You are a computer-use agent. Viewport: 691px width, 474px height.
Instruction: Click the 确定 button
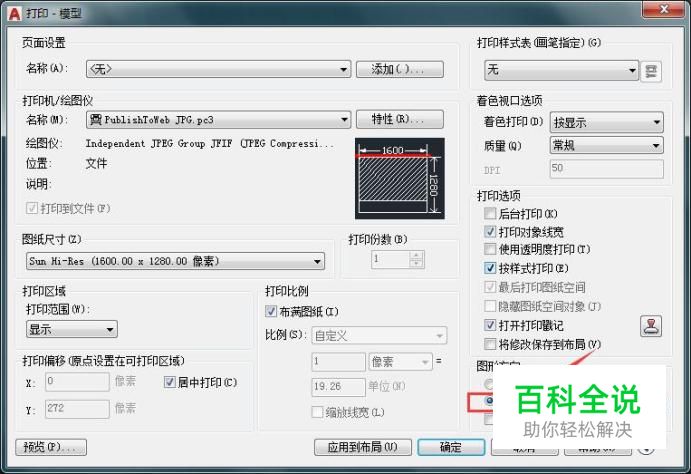coord(451,447)
